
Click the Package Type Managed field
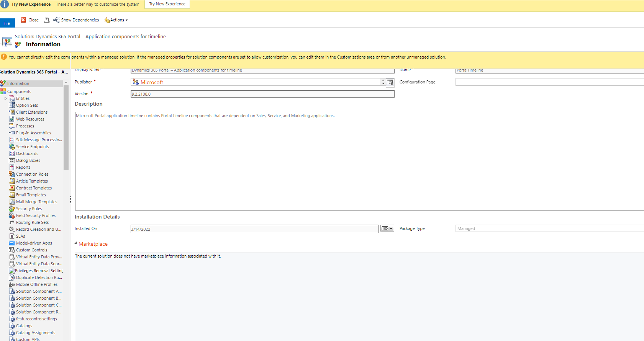[x=550, y=228]
